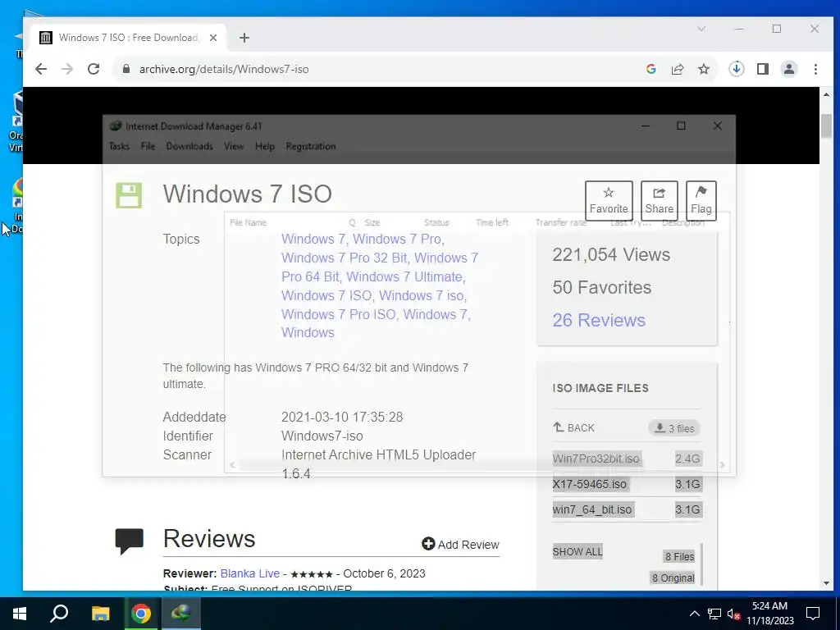Viewport: 840px width, 630px height.
Task: Open the tab search dropdown arrow
Action: 701,29
